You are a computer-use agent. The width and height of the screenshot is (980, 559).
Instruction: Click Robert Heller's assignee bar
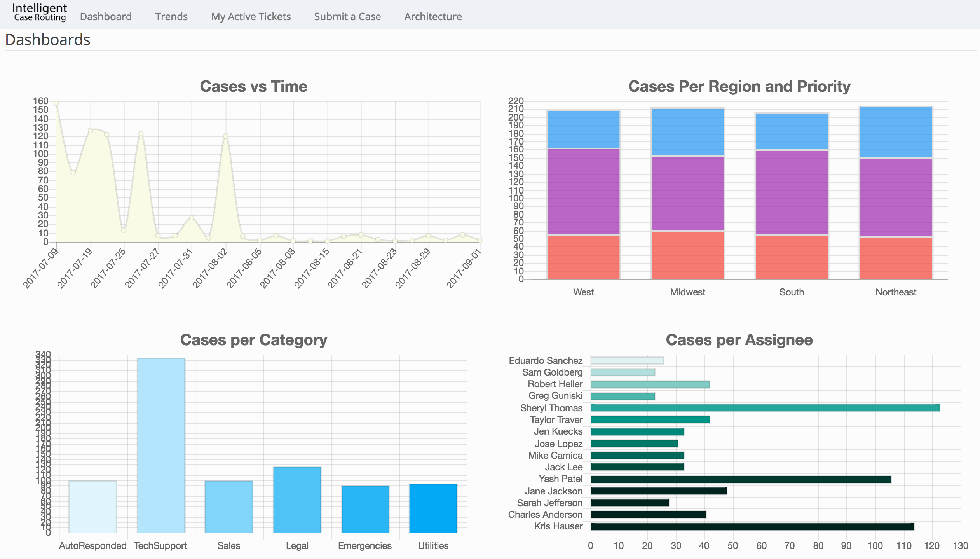pos(650,384)
